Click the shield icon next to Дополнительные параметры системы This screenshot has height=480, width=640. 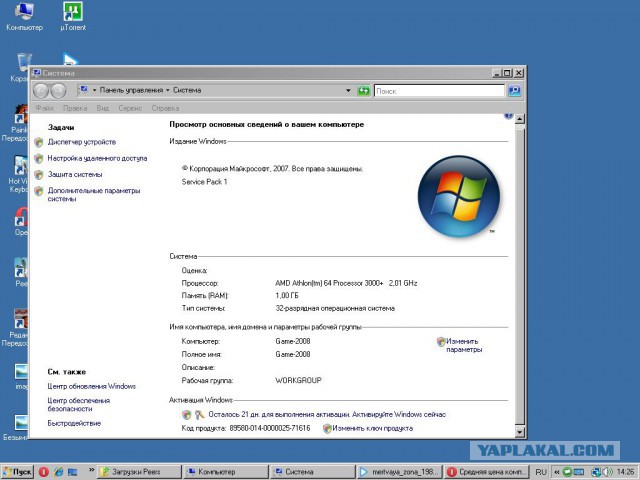[39, 191]
